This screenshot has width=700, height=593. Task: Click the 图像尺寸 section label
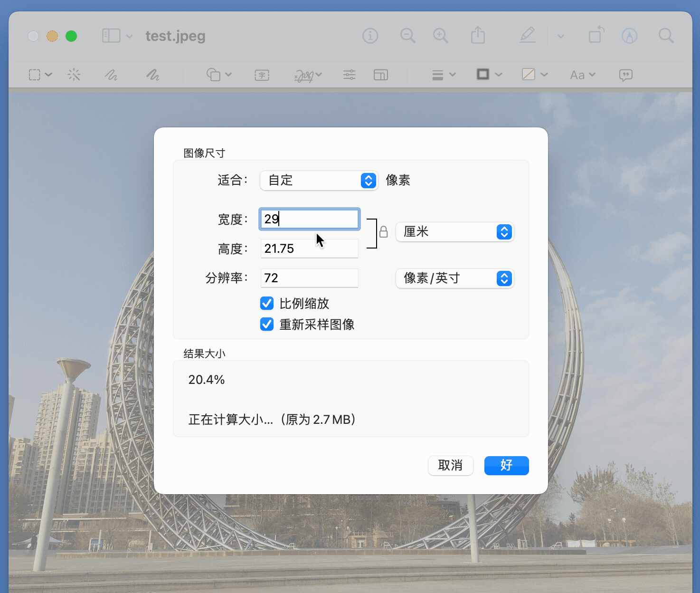tap(204, 153)
